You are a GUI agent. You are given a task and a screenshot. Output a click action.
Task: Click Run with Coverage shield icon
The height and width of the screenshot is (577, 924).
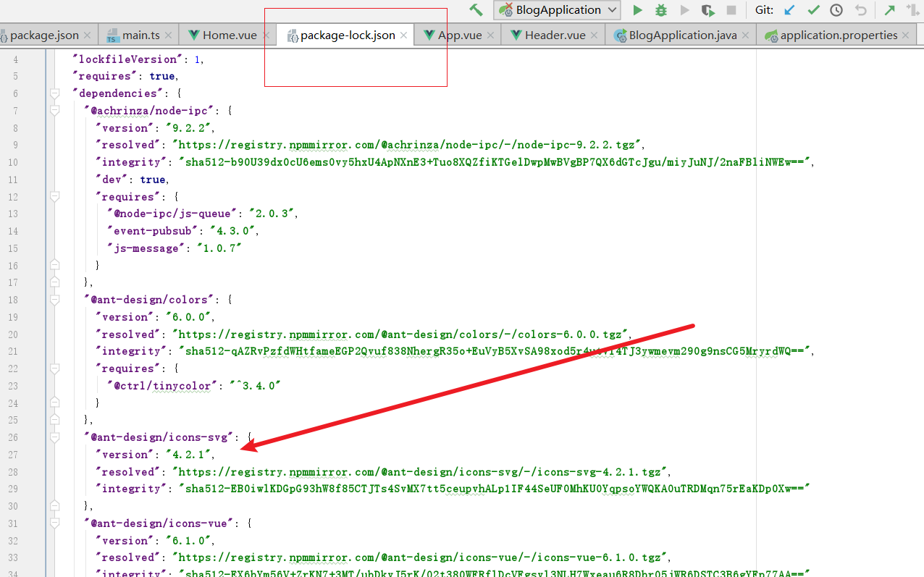point(707,10)
